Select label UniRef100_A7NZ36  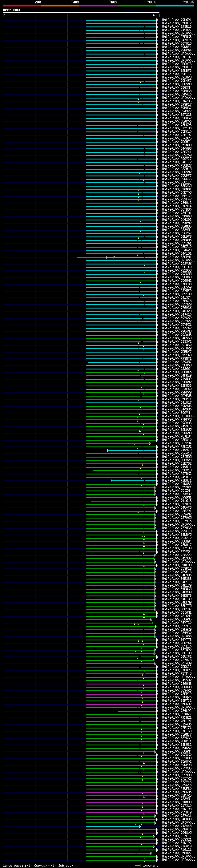(x=176, y=101)
